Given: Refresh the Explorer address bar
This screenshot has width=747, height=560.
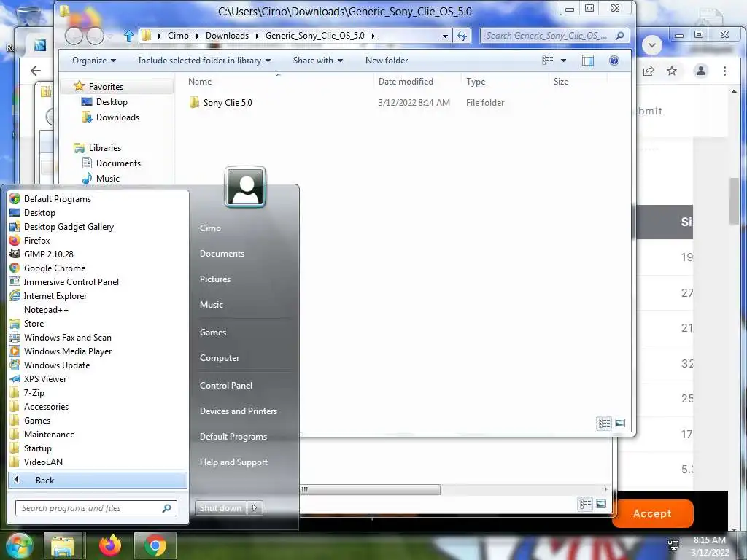Looking at the screenshot, I should click(x=462, y=36).
